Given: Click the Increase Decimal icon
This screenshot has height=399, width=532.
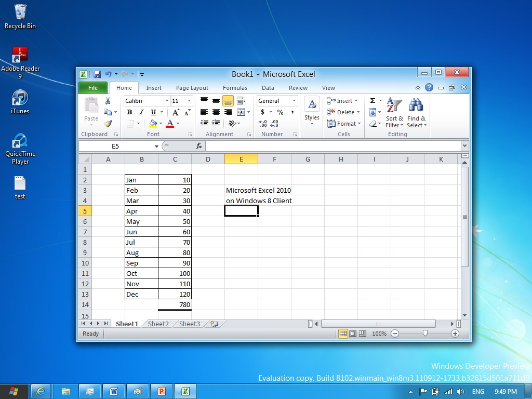Looking at the screenshot, I should pyautogui.click(x=262, y=124).
